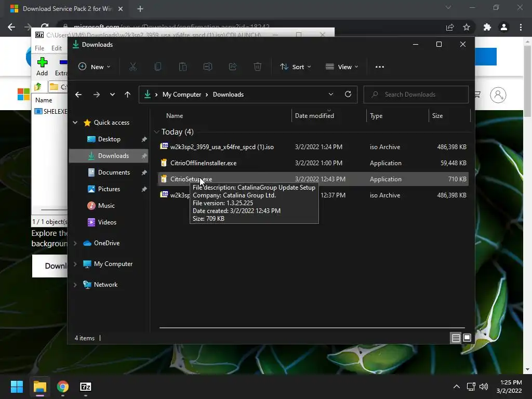Switch to details view layout icon
The width and height of the screenshot is (532, 399).
click(x=456, y=338)
